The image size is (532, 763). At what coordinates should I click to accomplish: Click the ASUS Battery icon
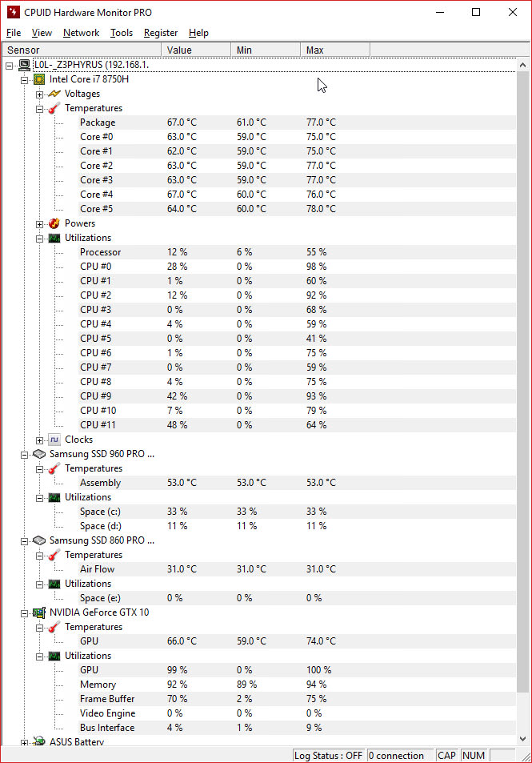point(39,741)
